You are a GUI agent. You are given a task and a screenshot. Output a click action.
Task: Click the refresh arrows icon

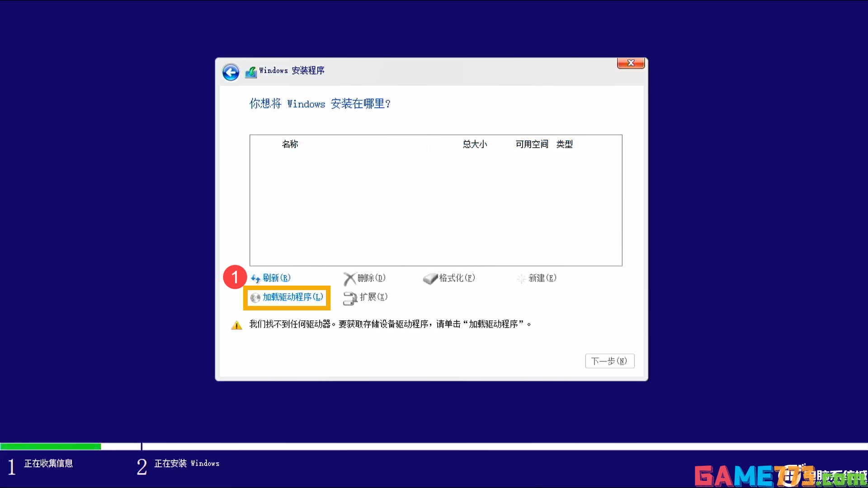pyautogui.click(x=255, y=279)
